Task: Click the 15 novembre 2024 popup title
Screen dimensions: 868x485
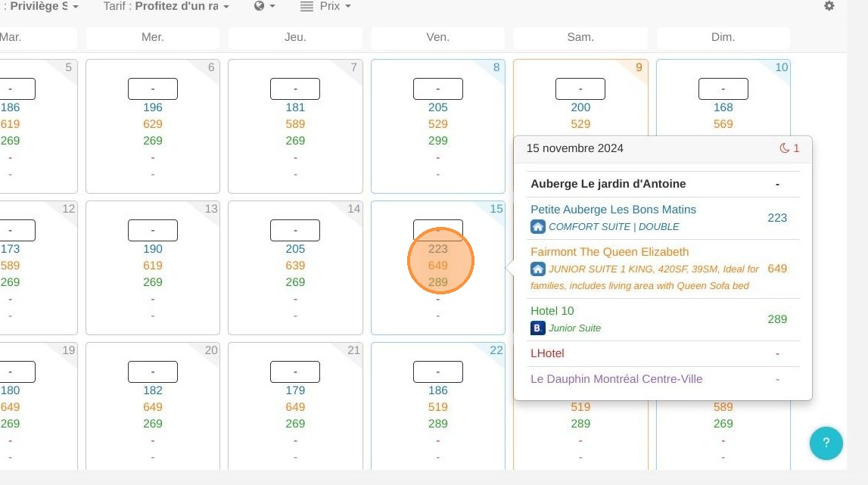Action: click(574, 148)
